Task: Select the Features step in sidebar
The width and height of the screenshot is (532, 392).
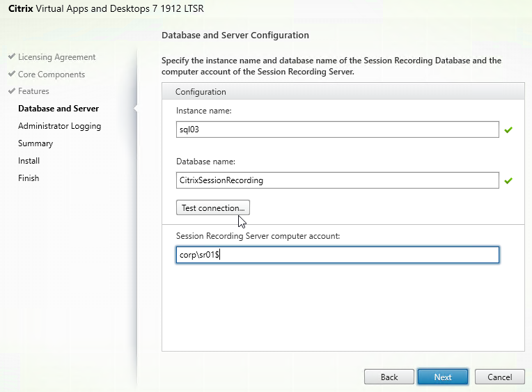Action: click(x=33, y=91)
